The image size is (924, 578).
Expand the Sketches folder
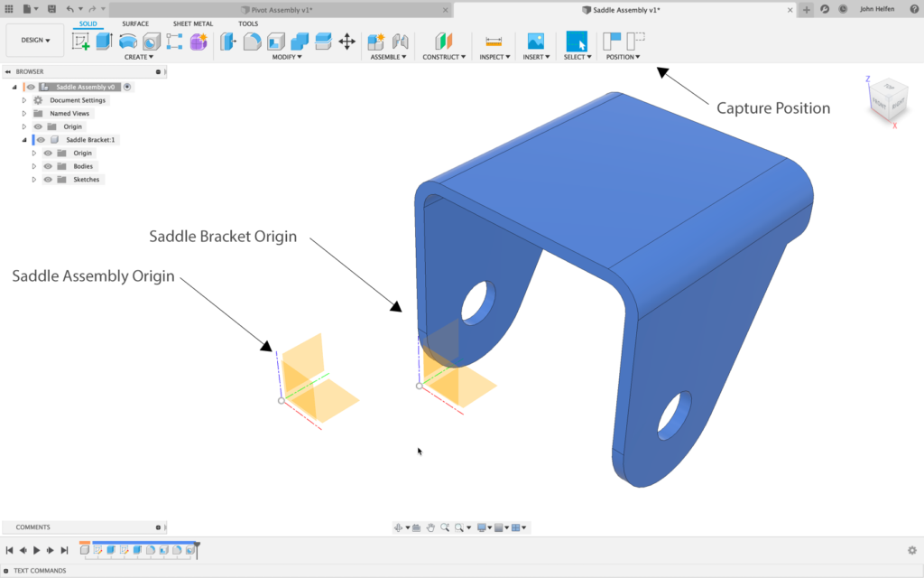click(34, 180)
